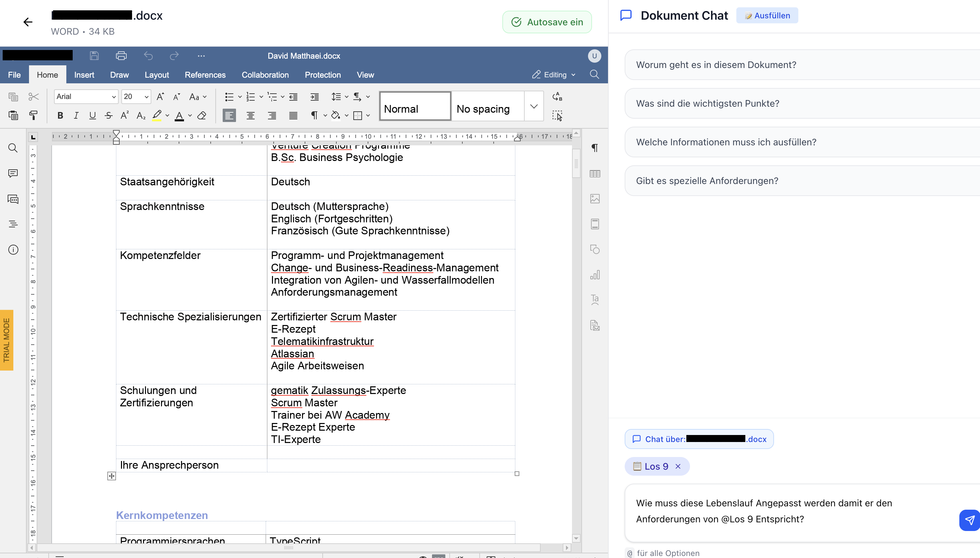Switch to the Insert tab
Viewport: 980px width, 558px height.
click(x=84, y=75)
